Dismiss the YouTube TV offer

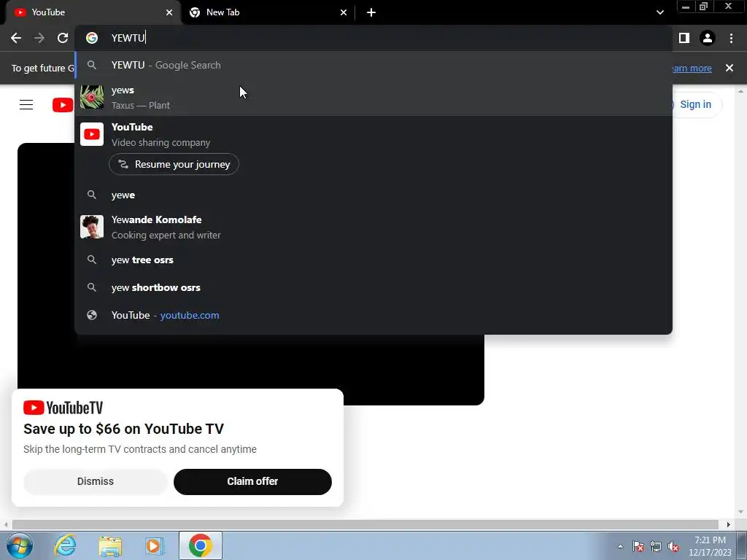point(96,481)
